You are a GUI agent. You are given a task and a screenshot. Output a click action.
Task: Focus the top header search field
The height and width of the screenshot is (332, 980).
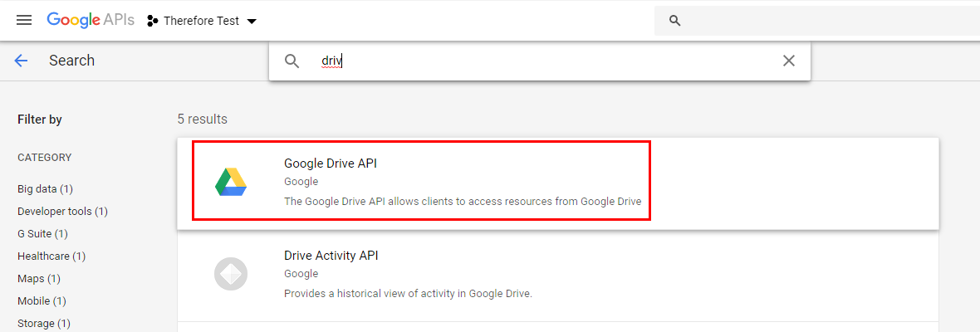pyautogui.click(x=817, y=21)
